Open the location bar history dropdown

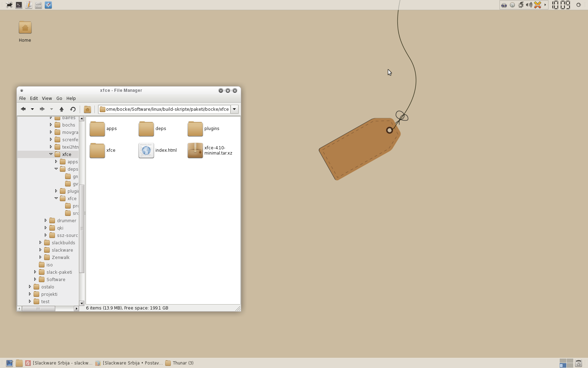pyautogui.click(x=234, y=109)
